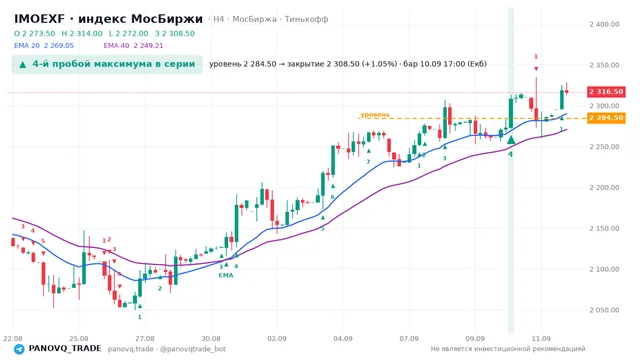Click the price axis label 2 150.00
Screen dimensions: 640x360
tap(604, 228)
